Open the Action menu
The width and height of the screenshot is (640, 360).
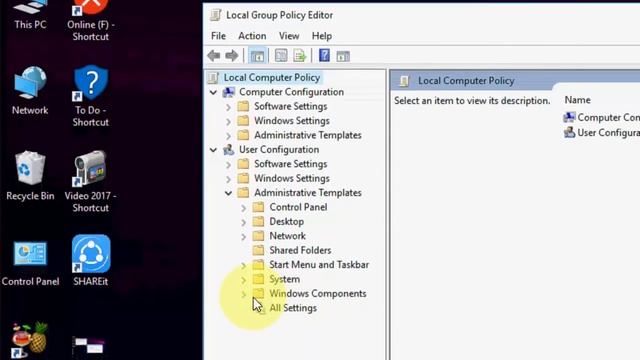coord(252,36)
